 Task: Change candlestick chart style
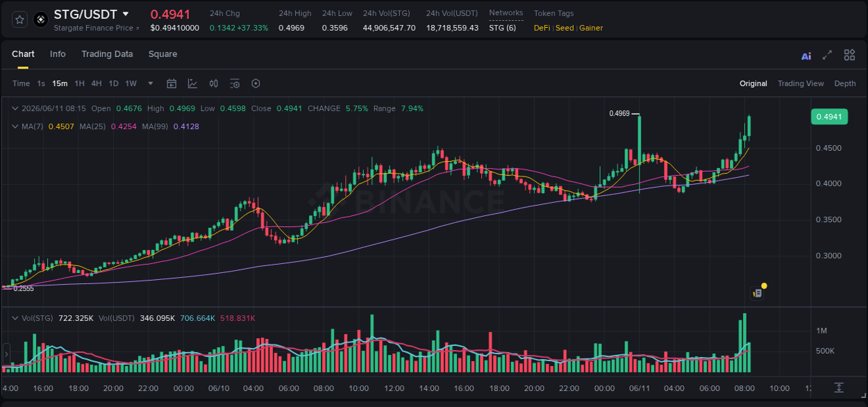point(214,83)
